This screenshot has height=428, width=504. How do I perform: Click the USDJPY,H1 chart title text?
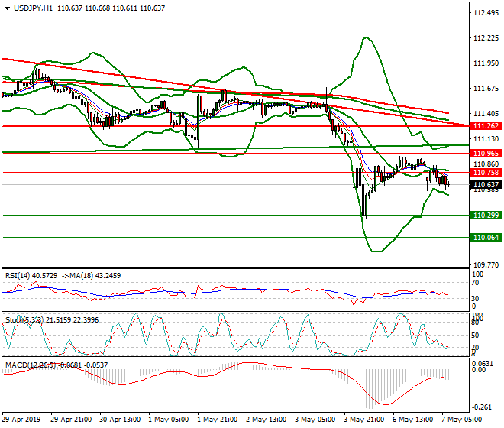pyautogui.click(x=33, y=8)
